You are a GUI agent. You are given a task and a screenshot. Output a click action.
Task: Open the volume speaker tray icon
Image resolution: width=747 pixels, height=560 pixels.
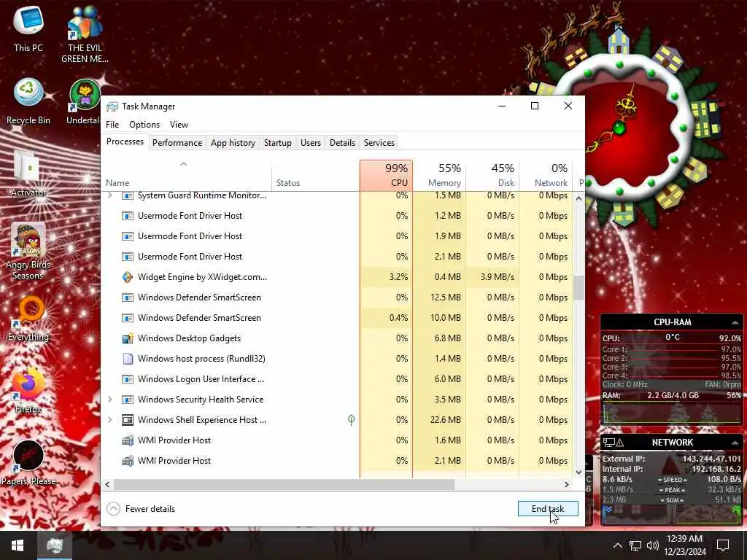tap(653, 545)
